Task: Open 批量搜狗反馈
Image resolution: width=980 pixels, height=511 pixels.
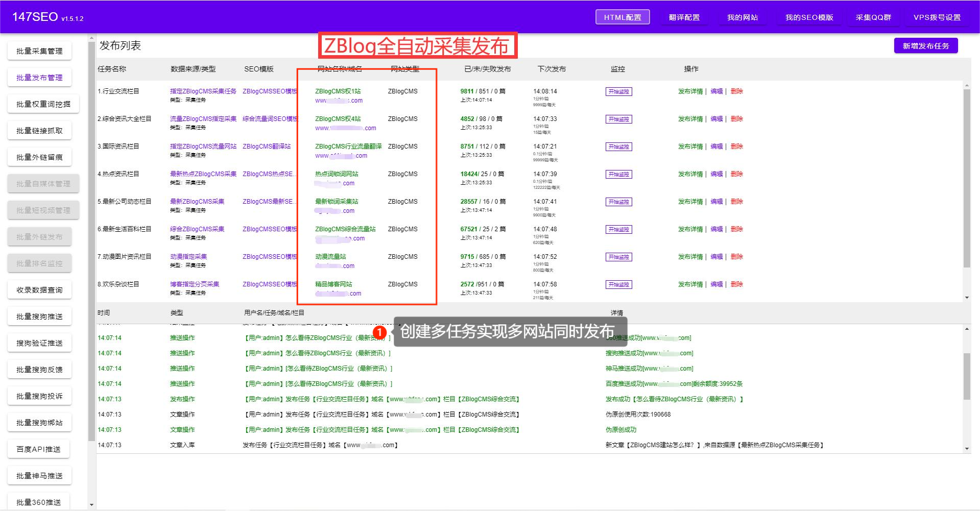Action: click(x=39, y=370)
